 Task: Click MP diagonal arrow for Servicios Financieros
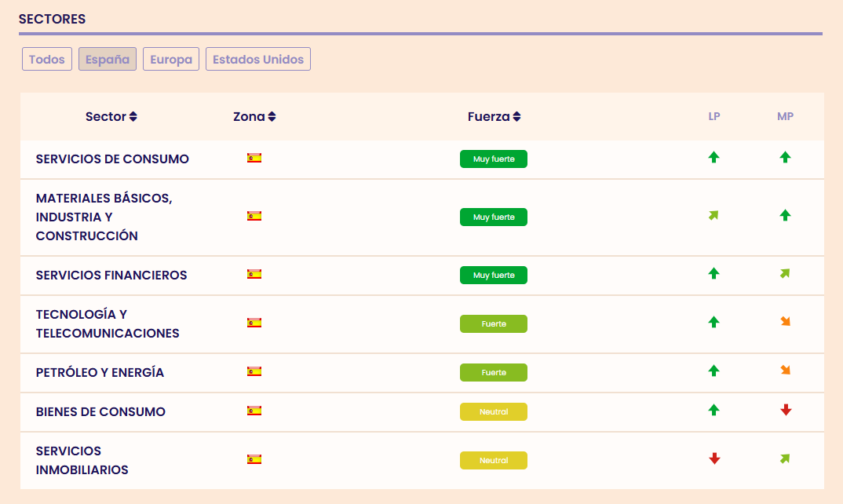[785, 274]
